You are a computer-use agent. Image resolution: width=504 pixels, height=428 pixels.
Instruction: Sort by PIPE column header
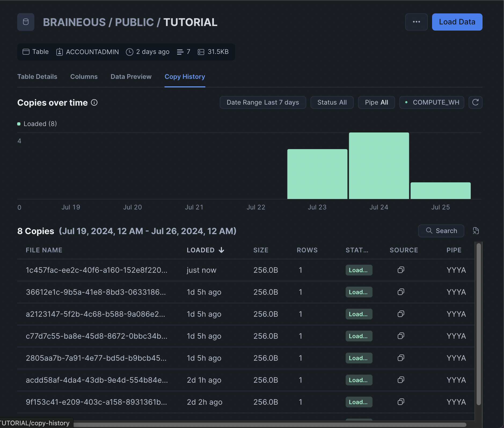pos(454,250)
